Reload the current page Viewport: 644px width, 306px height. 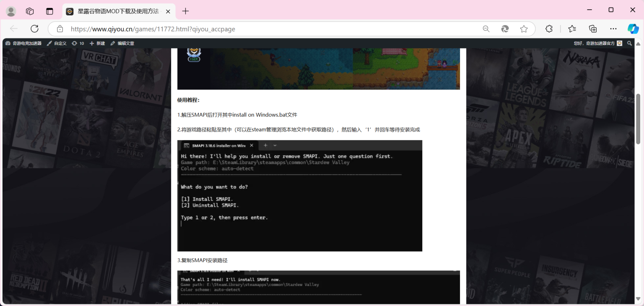pos(35,28)
